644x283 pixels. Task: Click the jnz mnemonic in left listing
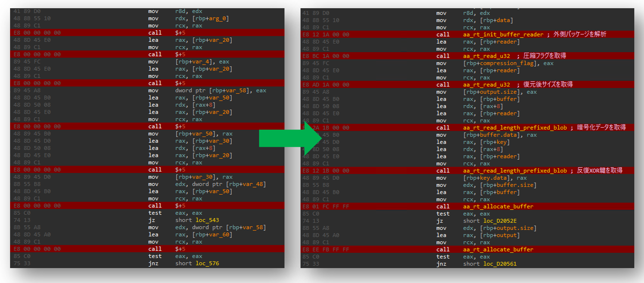pos(153,264)
